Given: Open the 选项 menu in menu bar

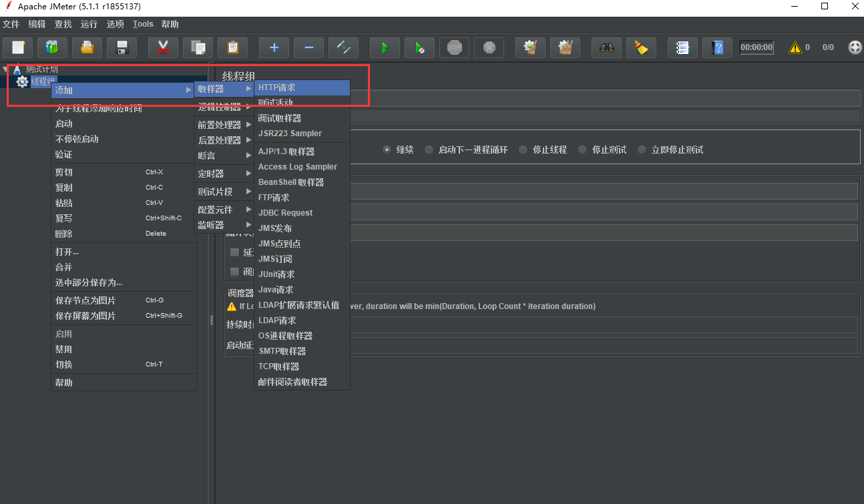Looking at the screenshot, I should coord(116,24).
